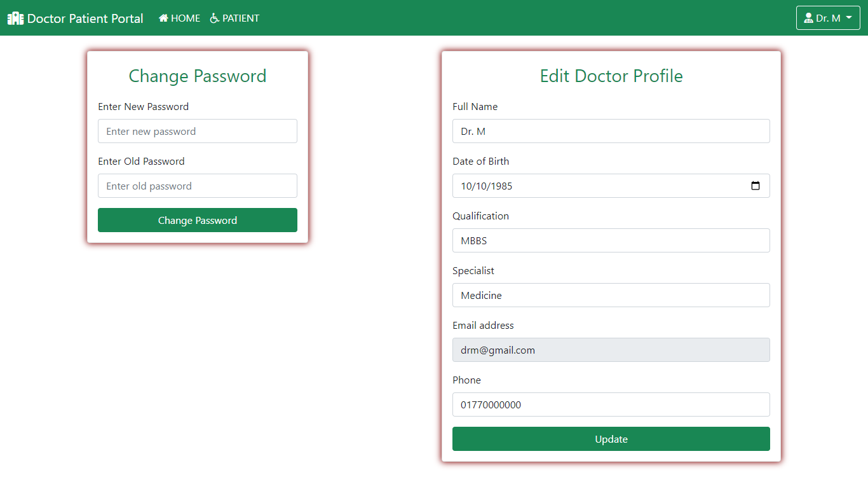Focus the Enter old password field
868x477 pixels.
[198, 186]
